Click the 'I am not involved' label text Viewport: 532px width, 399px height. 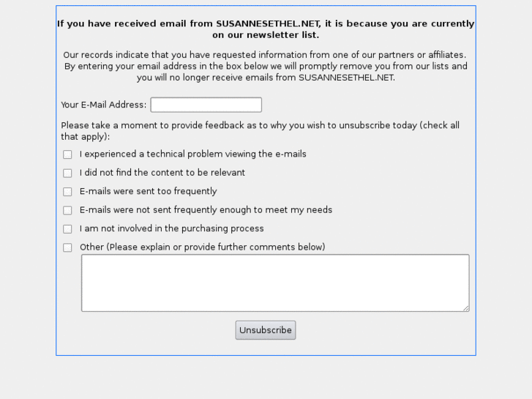(x=171, y=228)
